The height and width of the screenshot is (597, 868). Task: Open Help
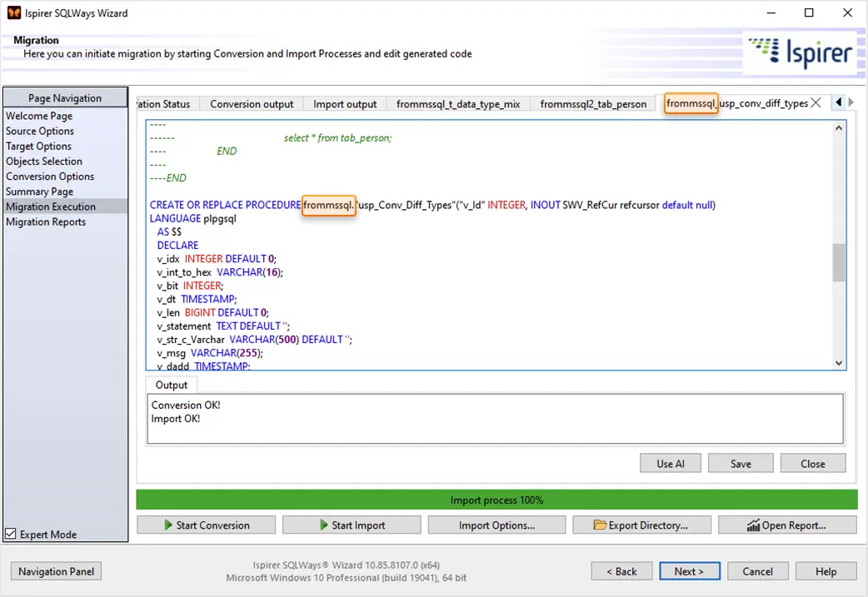[826, 571]
